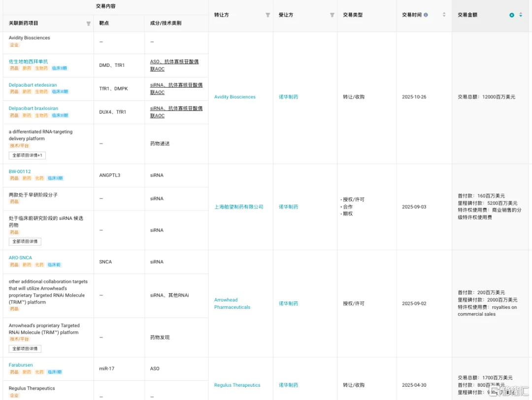Click 全部项目详情+1 button in Avidity deal

pyautogui.click(x=27, y=155)
